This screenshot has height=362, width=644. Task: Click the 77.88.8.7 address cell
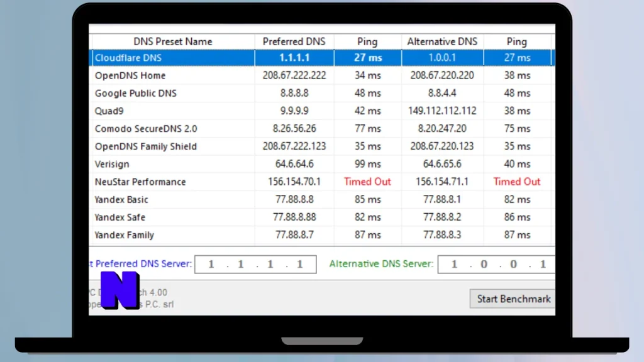tap(294, 235)
